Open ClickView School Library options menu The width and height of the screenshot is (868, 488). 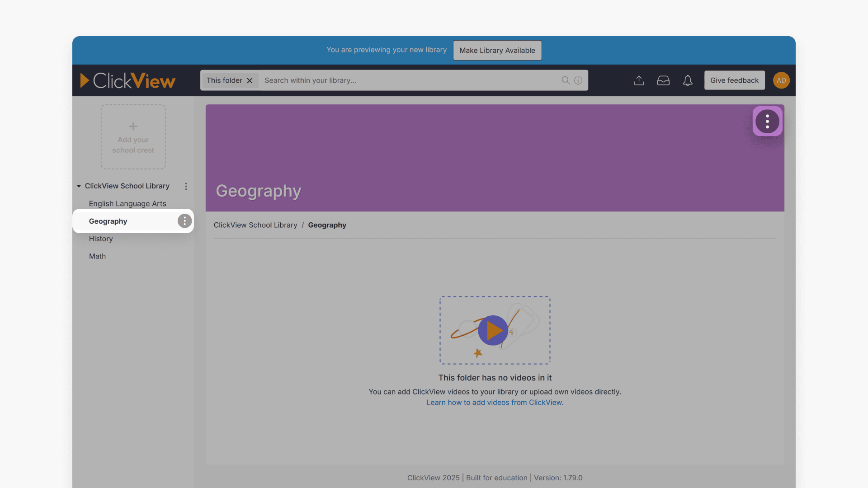[186, 186]
